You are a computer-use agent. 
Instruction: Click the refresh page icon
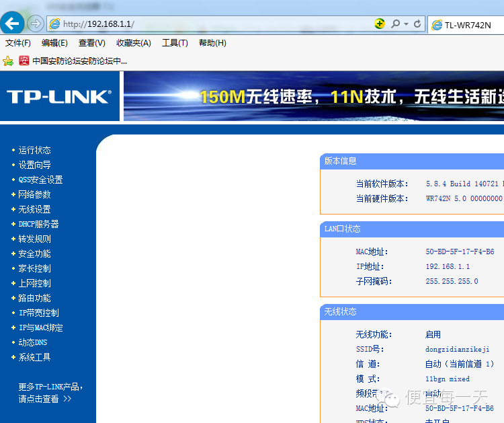[x=417, y=24]
